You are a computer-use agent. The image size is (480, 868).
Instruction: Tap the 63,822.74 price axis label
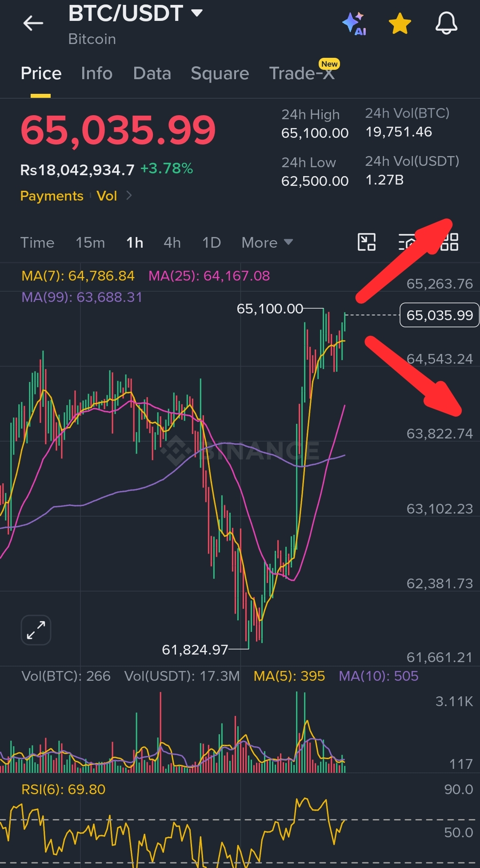[x=440, y=434]
